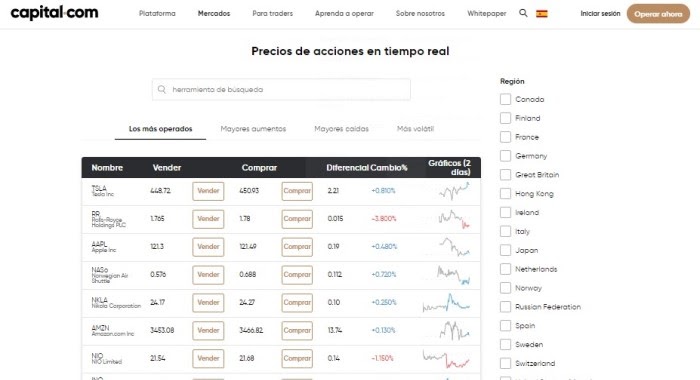Check the Russian Federation region checkbox
This screenshot has height=380, width=700.
click(505, 307)
